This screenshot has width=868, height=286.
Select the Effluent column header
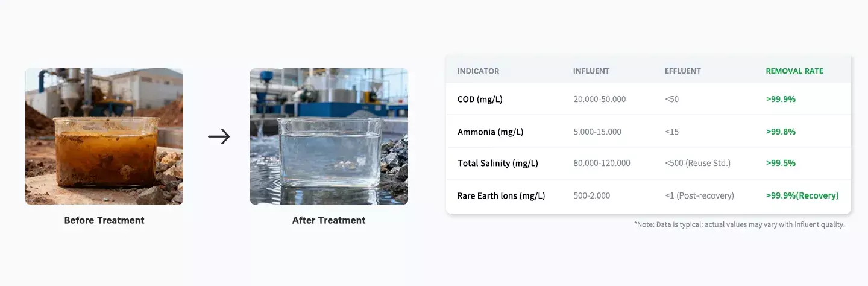pyautogui.click(x=683, y=71)
